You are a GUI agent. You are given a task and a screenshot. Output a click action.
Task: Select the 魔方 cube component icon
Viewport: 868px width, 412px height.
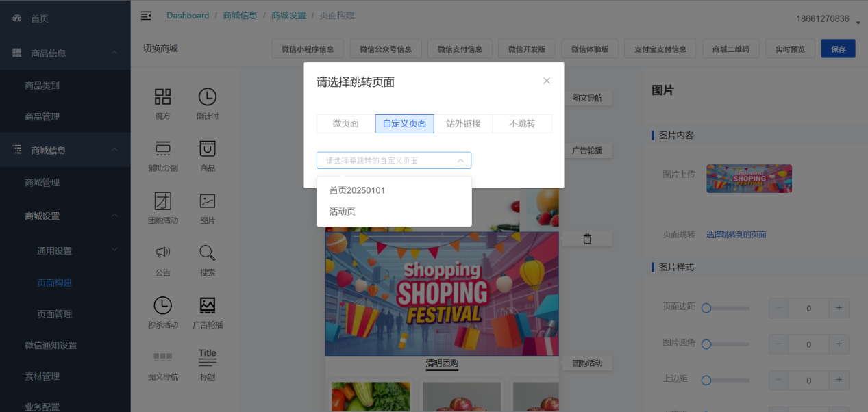163,97
